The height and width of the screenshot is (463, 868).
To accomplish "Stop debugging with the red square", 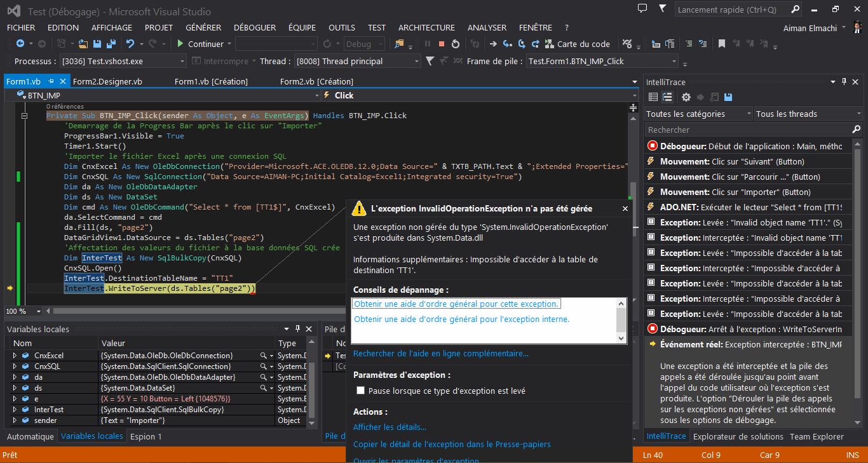I will pos(442,44).
